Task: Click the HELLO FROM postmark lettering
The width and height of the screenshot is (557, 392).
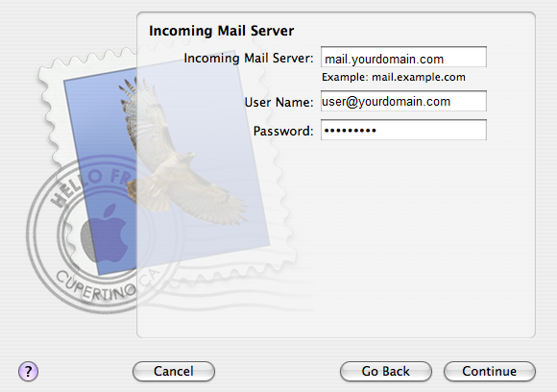Action: (x=88, y=184)
